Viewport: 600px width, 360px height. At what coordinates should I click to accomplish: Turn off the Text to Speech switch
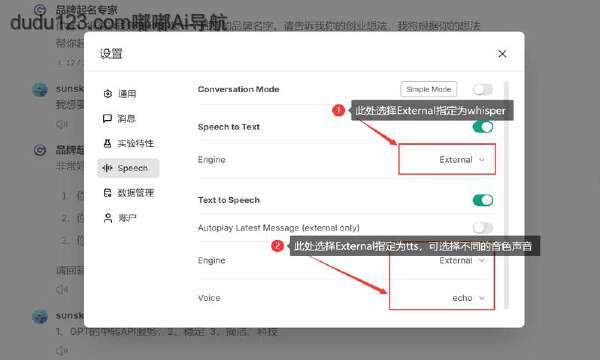tap(483, 200)
